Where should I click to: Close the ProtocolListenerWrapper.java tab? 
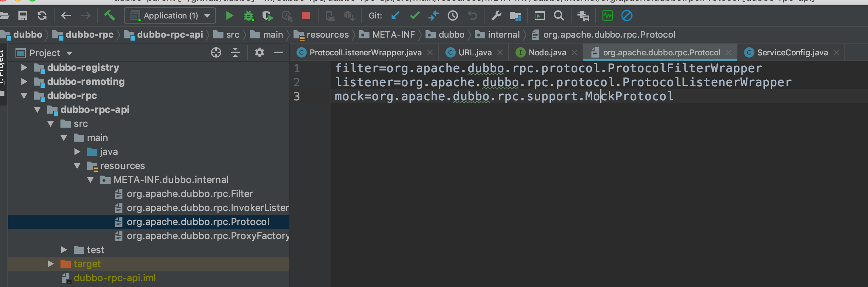click(x=430, y=52)
